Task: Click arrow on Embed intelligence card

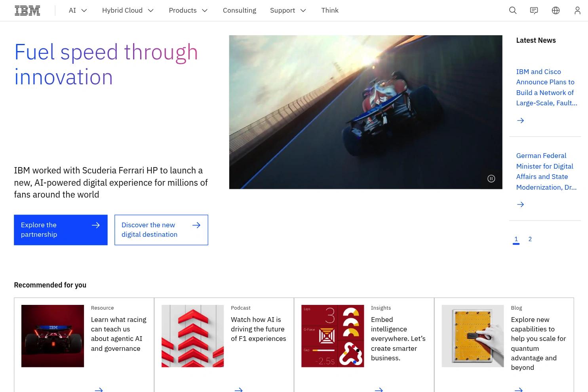Action: pyautogui.click(x=379, y=390)
